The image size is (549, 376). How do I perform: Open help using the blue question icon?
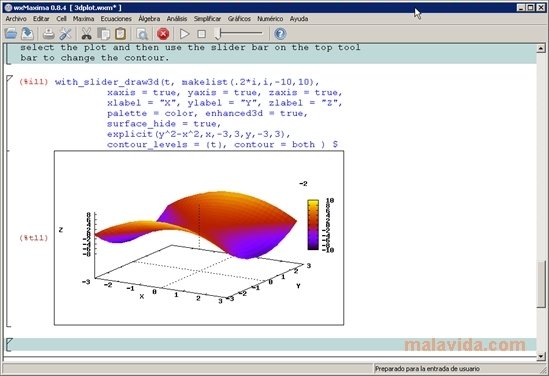coord(280,34)
